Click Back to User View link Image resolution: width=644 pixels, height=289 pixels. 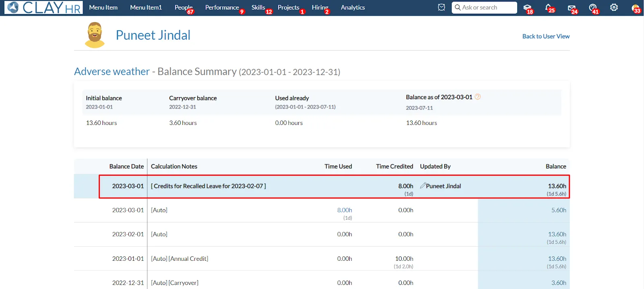click(546, 36)
